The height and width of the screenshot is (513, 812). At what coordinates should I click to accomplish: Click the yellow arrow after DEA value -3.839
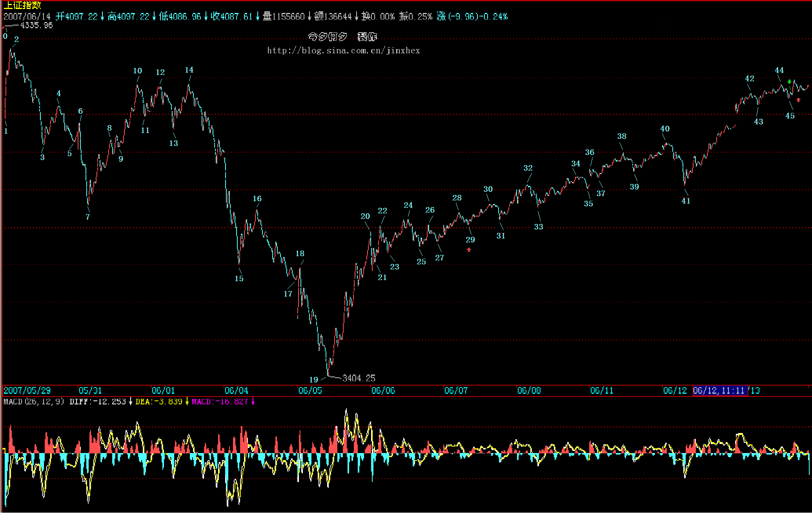tap(187, 402)
